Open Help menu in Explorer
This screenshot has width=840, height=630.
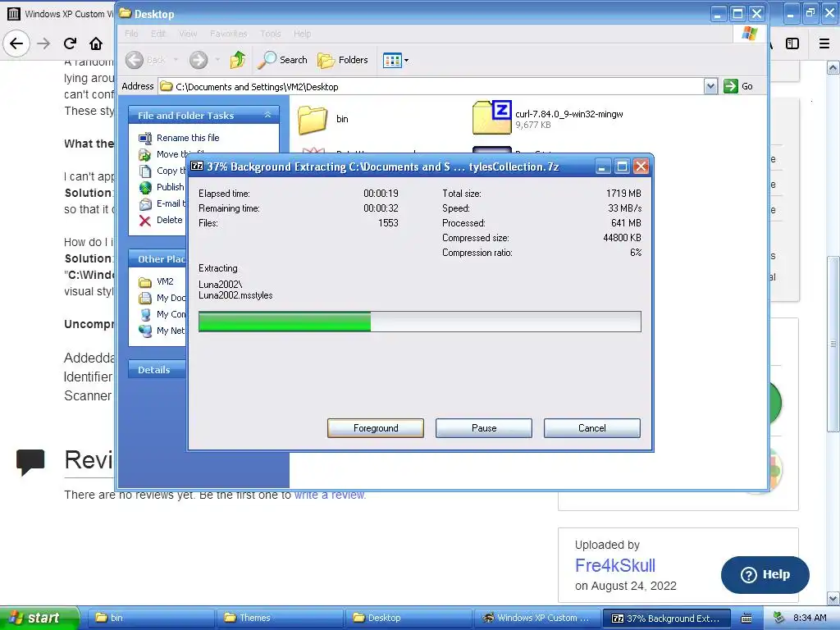pyautogui.click(x=302, y=34)
